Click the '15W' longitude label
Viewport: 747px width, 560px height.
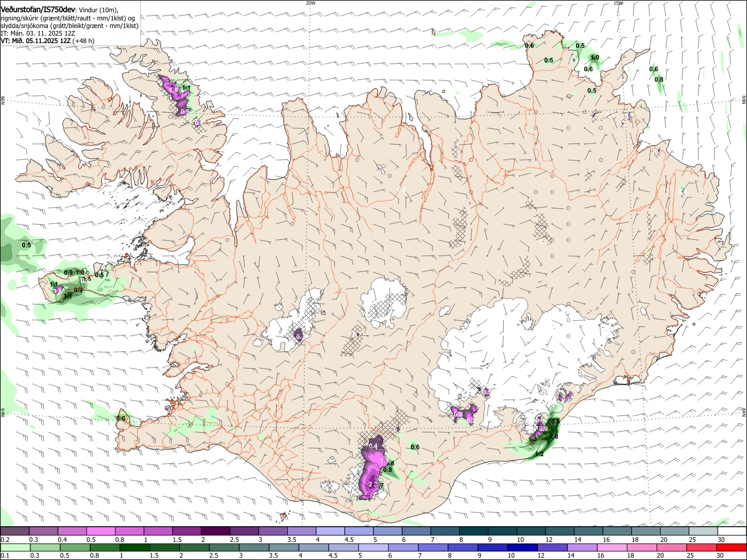[618, 3]
